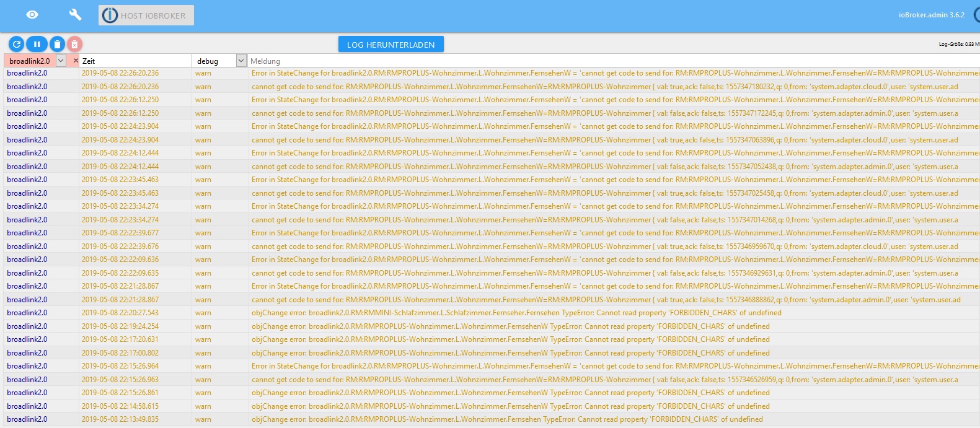Viewport: 980px width, 428px height.
Task: Select timestamp 2019-05-08 22:24:23.904 cloud.0 row message
Action: click(x=604, y=140)
